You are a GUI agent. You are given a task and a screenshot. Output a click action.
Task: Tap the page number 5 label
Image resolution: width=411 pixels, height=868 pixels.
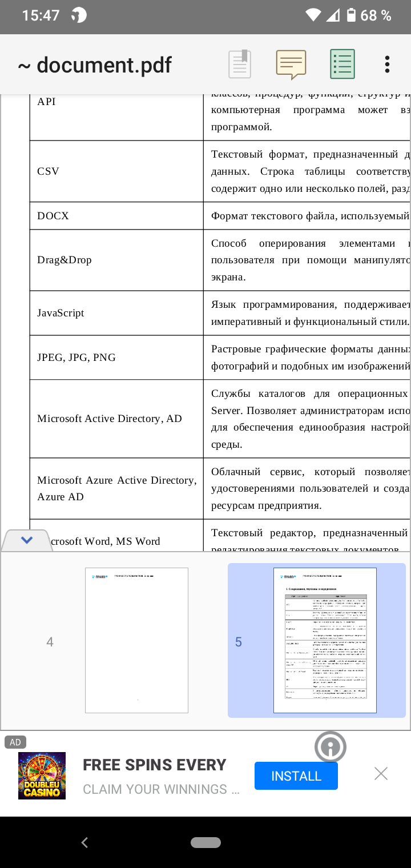click(x=239, y=642)
